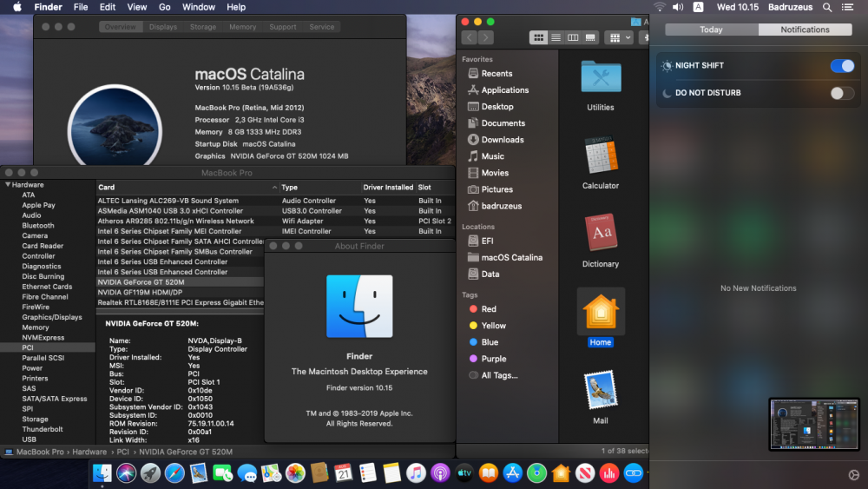The height and width of the screenshot is (489, 868).
Task: Sort by the Card column header
Action: tap(187, 188)
